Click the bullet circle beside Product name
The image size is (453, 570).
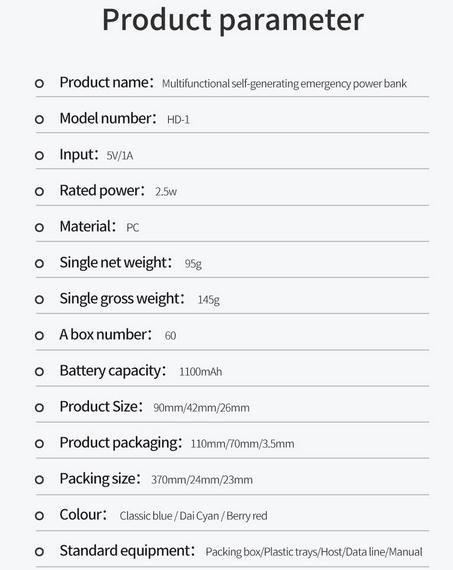[x=39, y=83]
